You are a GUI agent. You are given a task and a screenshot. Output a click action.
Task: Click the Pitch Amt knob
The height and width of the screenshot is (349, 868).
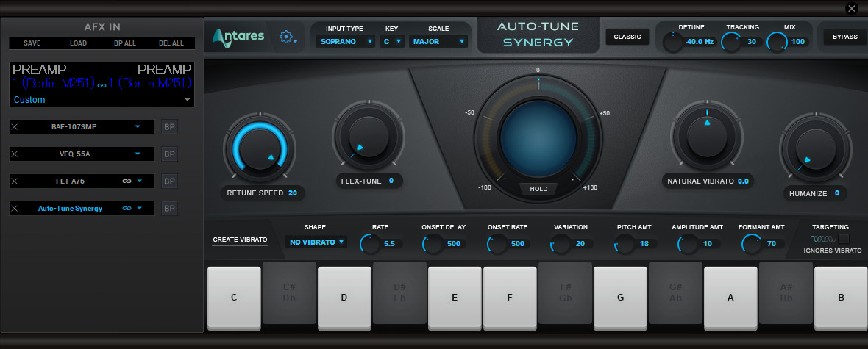(x=625, y=244)
